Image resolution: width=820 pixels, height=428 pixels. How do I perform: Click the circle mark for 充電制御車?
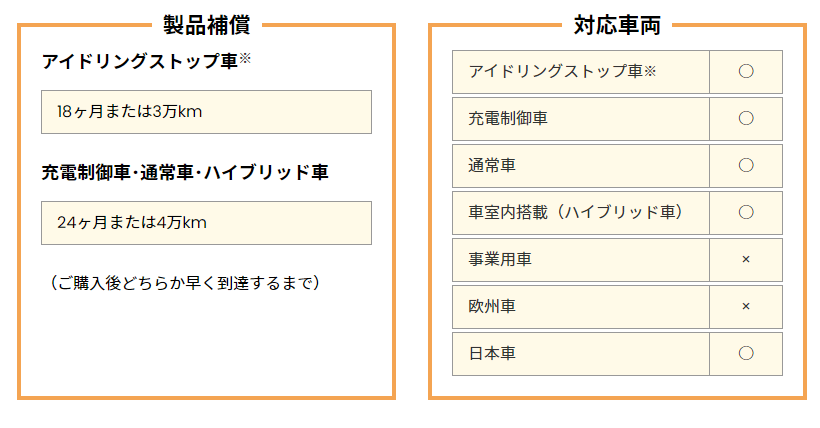(745, 118)
